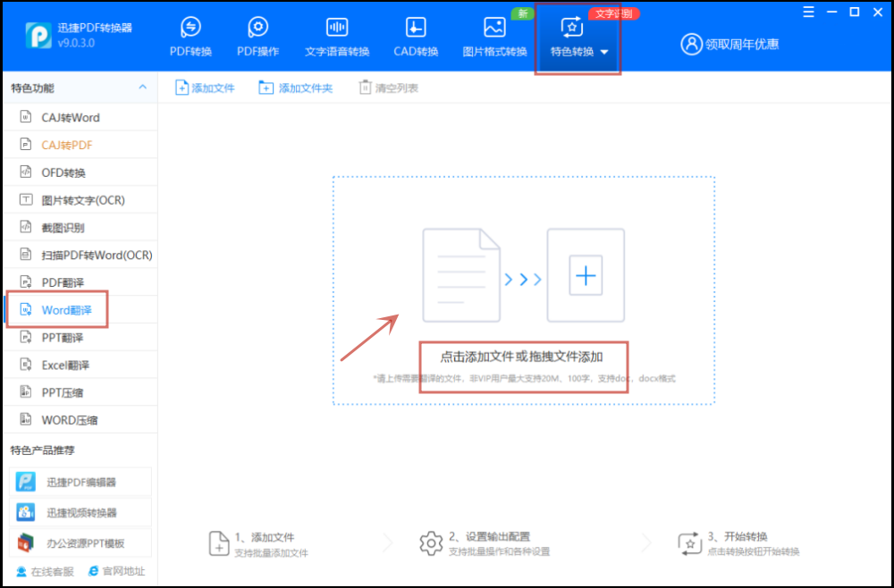This screenshot has width=894, height=588.
Task: Select 扫描PDF转Word(OCR) in the sidebar
Action: [x=80, y=255]
